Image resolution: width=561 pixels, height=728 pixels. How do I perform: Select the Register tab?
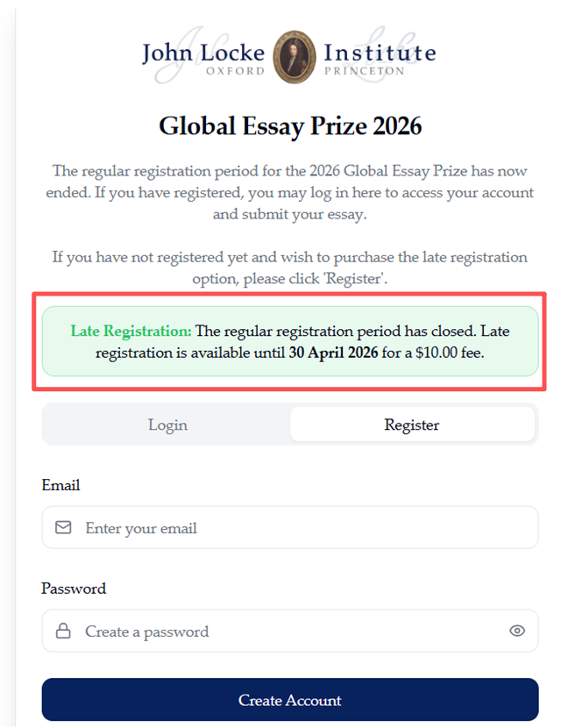[x=412, y=425]
